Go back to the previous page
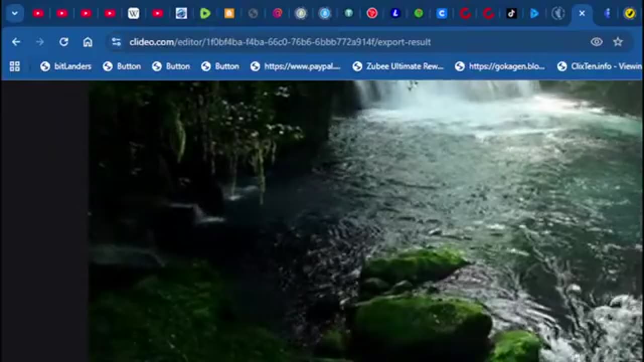 click(16, 42)
